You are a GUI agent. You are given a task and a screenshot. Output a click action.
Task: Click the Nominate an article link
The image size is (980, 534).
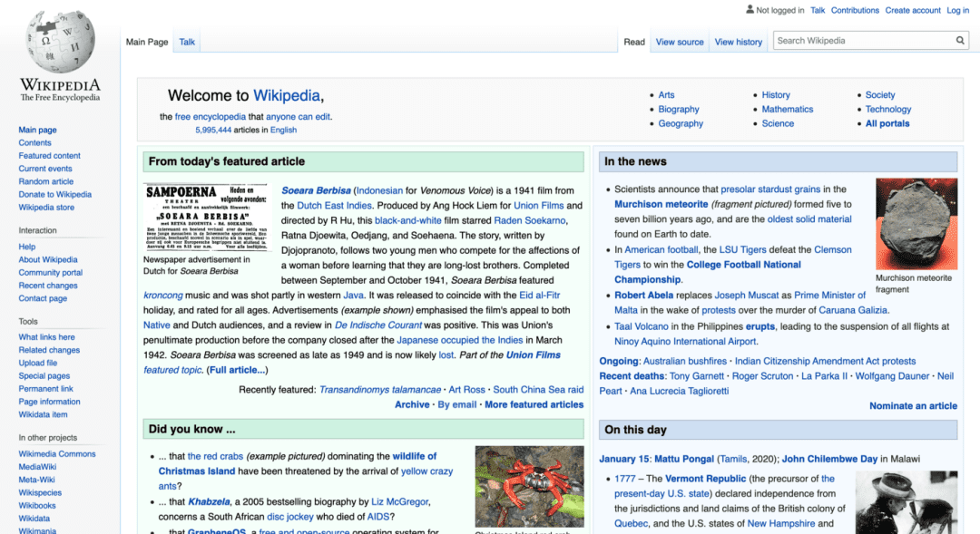(x=913, y=406)
